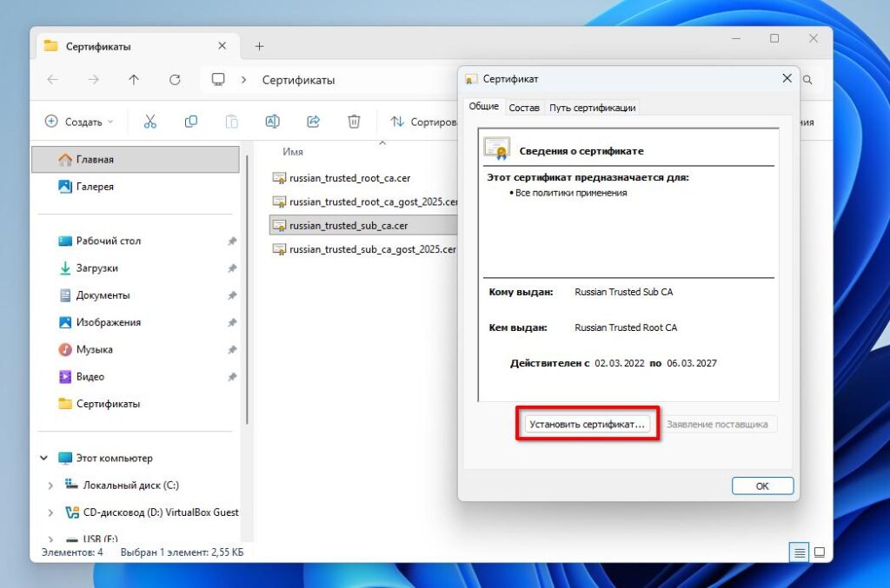This screenshot has width=890, height=588.
Task: Collapse the Этот компьютер tree node
Action: [43, 458]
